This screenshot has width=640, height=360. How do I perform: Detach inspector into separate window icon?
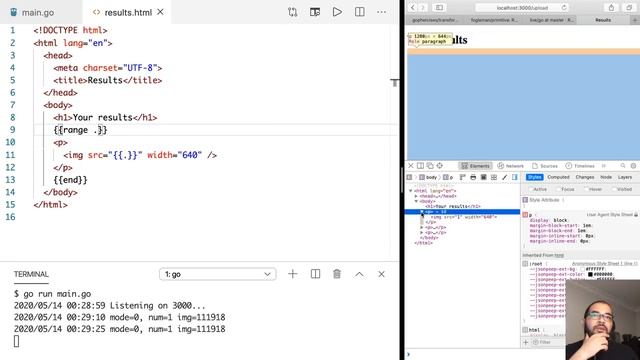point(430,166)
